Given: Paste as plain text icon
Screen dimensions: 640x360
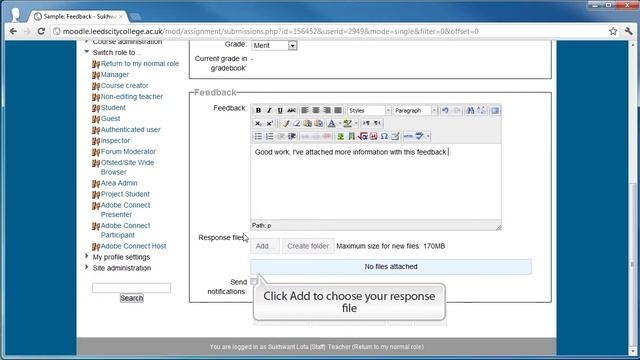Looking at the screenshot, I should coord(308,123).
